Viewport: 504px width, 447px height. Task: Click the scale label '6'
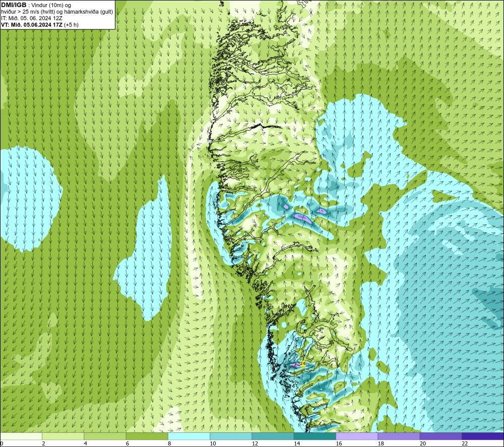(128, 443)
